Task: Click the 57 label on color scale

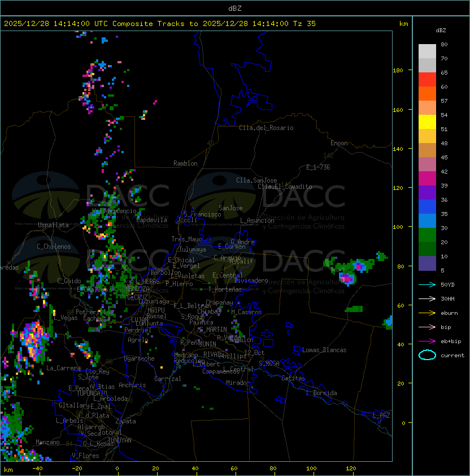Action: point(444,101)
